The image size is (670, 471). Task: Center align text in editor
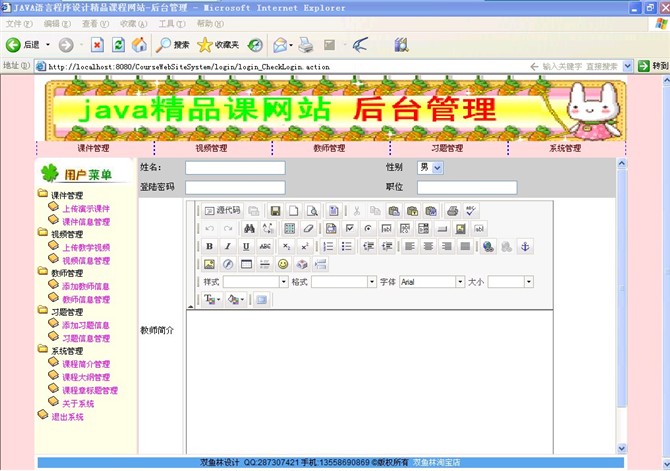(x=428, y=247)
